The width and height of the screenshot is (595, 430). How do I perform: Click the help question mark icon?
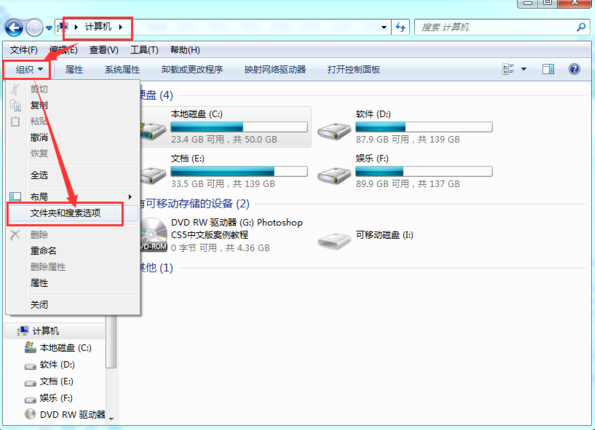point(574,69)
